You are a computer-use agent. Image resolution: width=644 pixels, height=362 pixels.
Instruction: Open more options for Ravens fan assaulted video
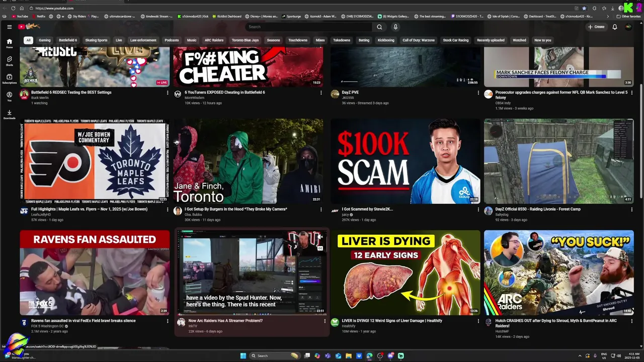[x=168, y=321]
